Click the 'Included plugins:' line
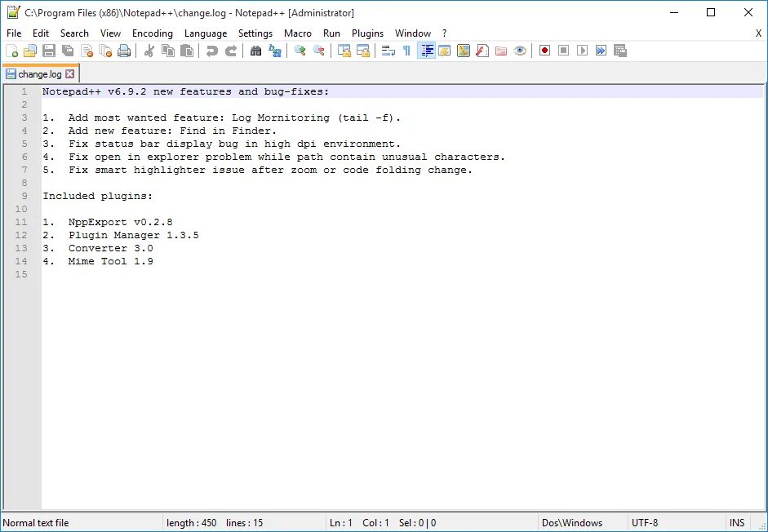Viewport: 768px width, 532px height. 97,196
